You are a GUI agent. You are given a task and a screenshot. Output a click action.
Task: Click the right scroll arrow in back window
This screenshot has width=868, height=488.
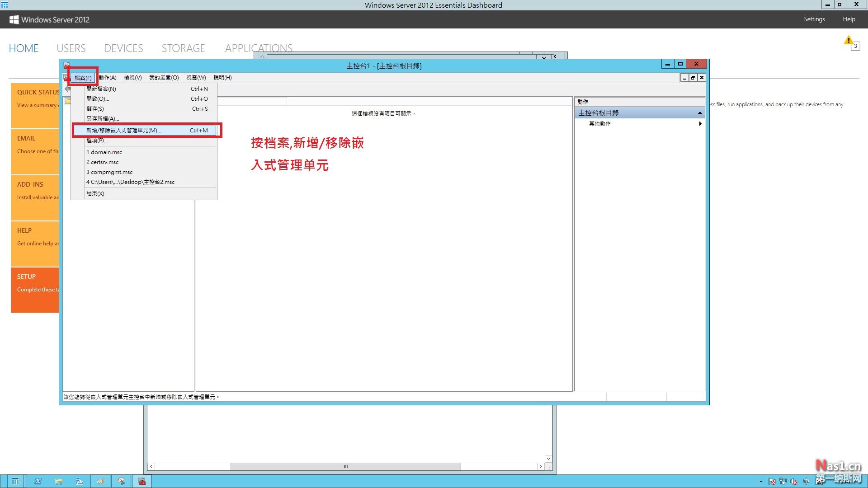541,467
